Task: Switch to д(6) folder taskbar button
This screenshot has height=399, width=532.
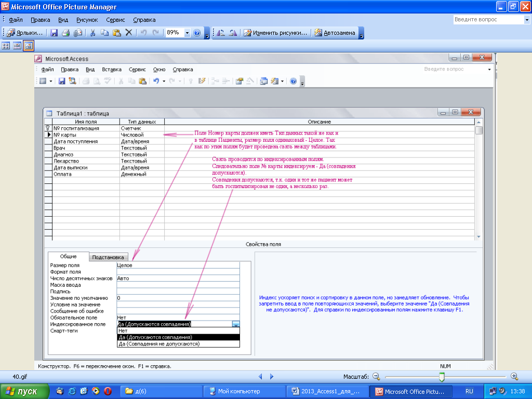Action: [161, 391]
